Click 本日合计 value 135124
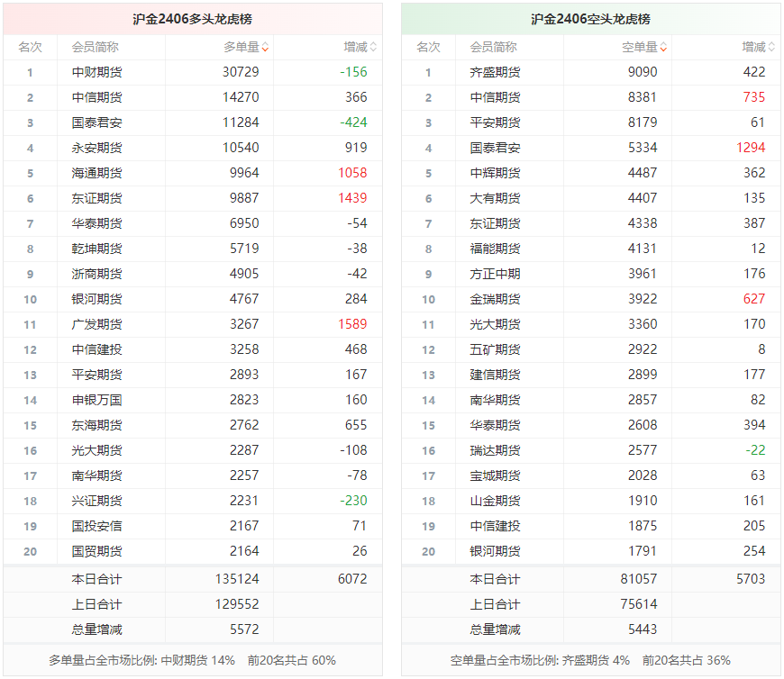The height and width of the screenshot is (679, 784). (237, 579)
